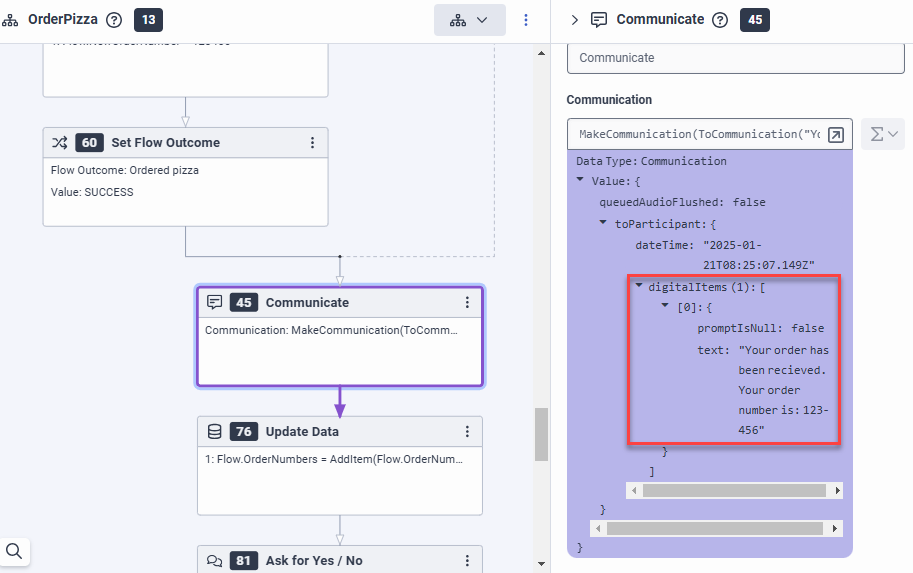Open the OrderPizza vertical dots menu
This screenshot has width=913, height=573.
pos(527,20)
